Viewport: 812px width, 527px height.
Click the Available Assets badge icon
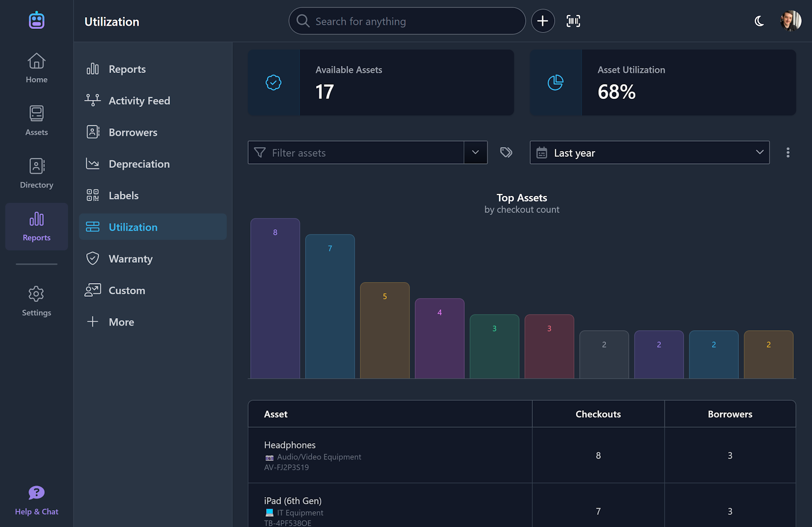[x=274, y=82]
